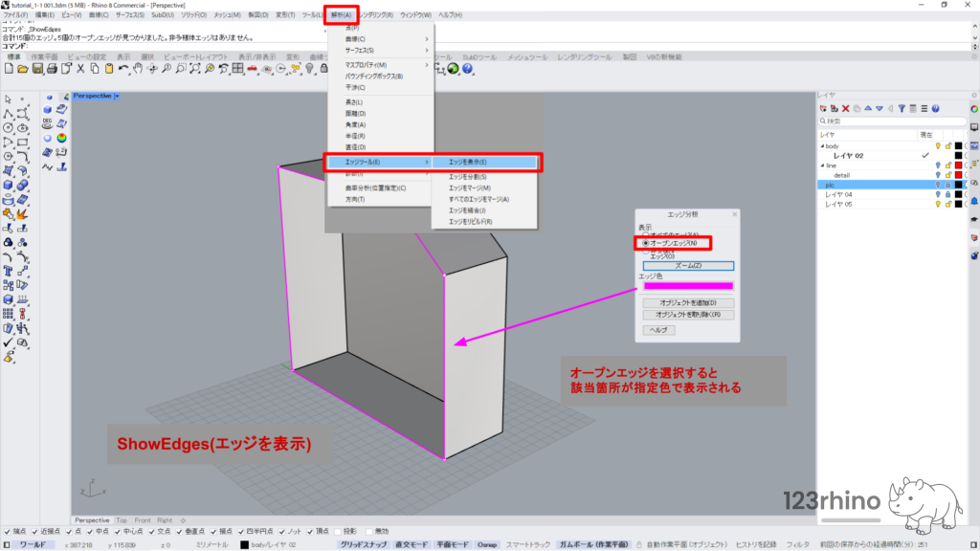Click the red X Delete layer icon

point(846,109)
